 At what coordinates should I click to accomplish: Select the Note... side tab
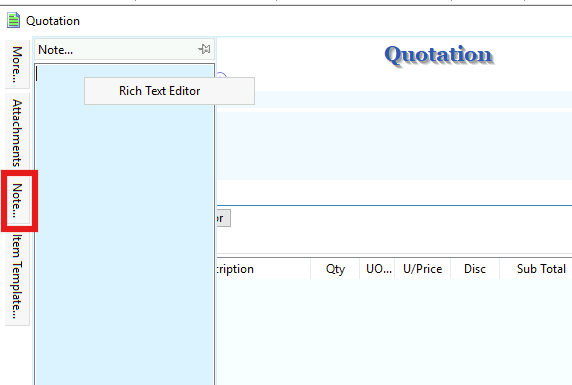tap(17, 200)
